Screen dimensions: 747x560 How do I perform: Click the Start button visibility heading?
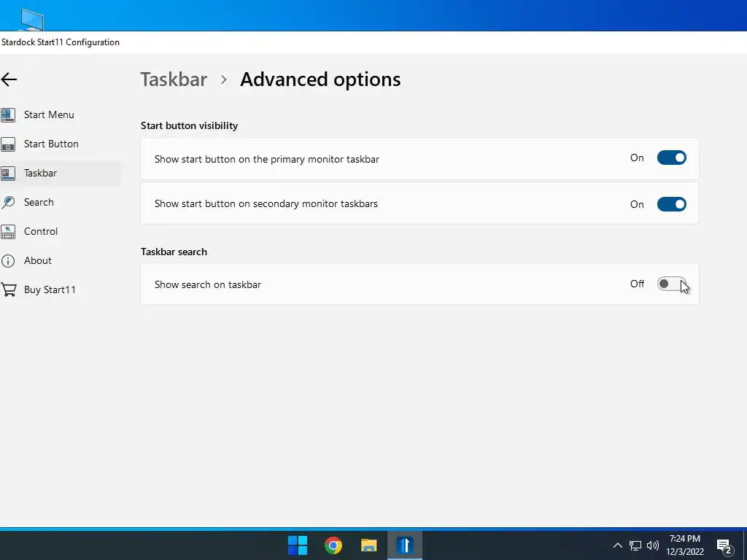[189, 125]
